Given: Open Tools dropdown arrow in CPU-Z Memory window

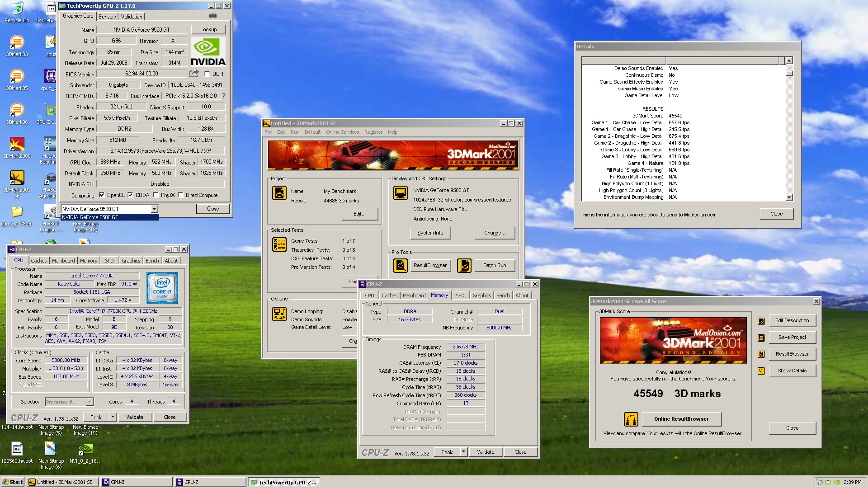Looking at the screenshot, I should (463, 452).
